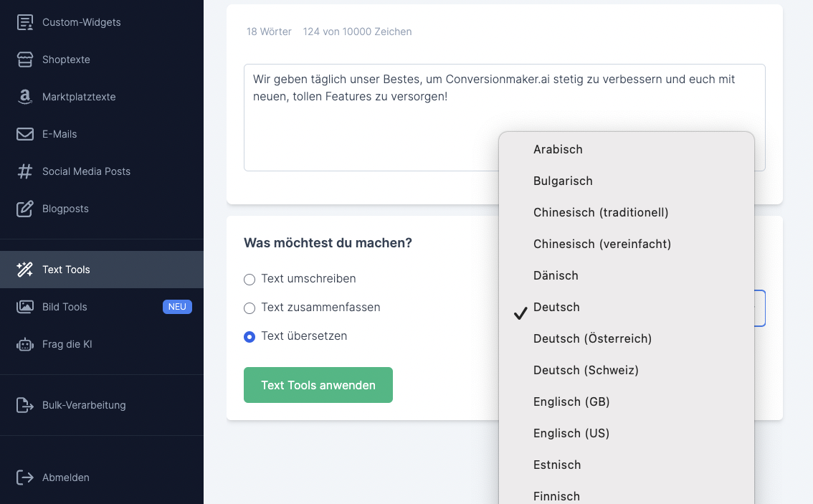Click the hashtag Social Media Posts icon
813x504 pixels.
point(25,171)
